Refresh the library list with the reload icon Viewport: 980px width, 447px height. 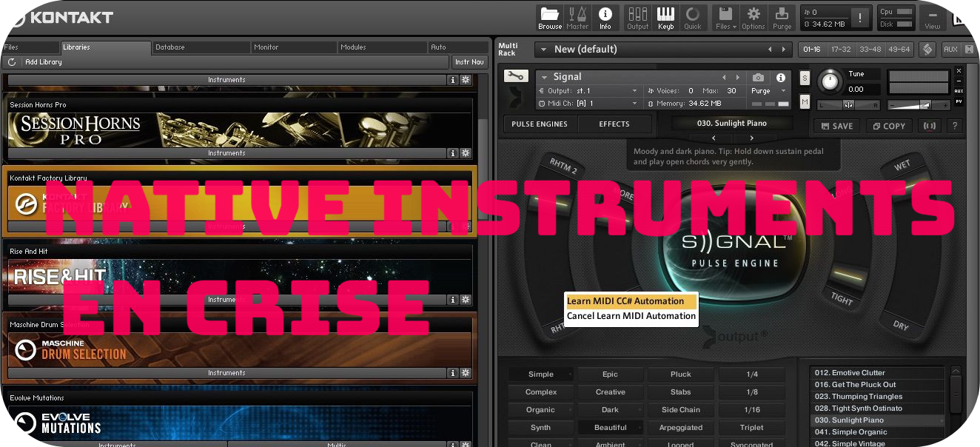coord(12,62)
